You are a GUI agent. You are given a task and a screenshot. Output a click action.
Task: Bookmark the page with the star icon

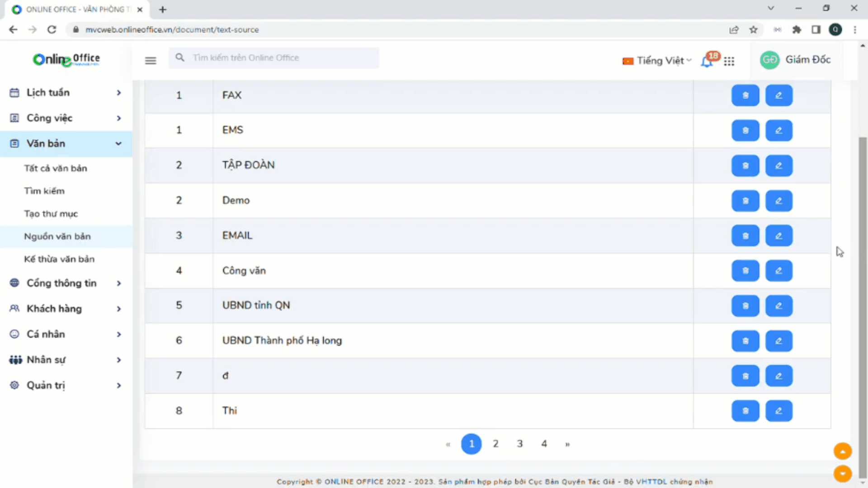coord(753,30)
